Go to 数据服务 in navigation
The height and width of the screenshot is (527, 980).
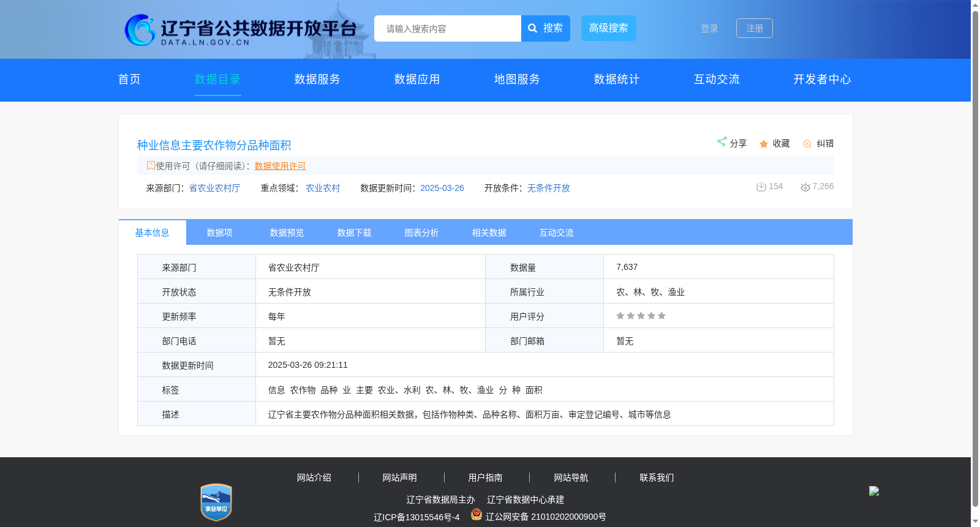tap(317, 80)
